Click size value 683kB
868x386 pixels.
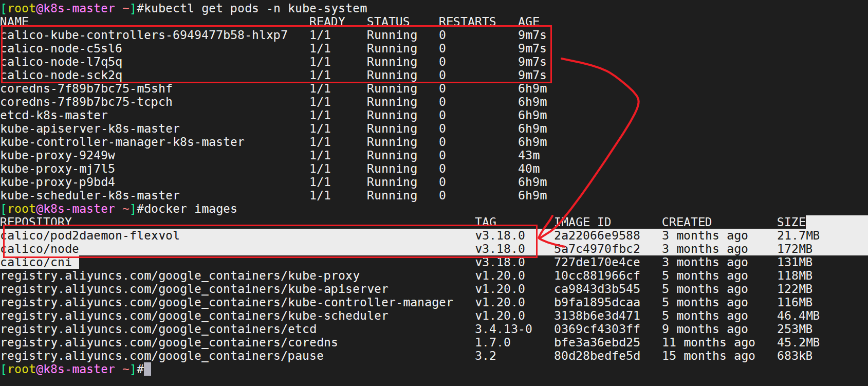pos(795,356)
